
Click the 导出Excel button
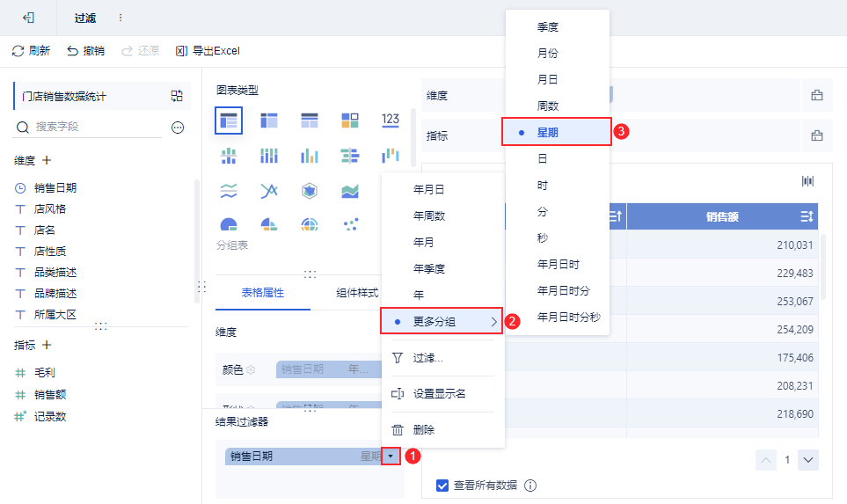point(208,51)
